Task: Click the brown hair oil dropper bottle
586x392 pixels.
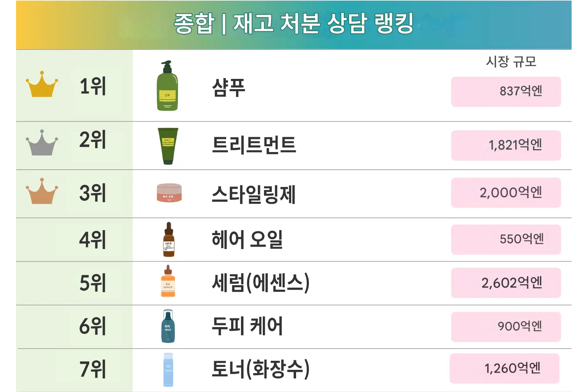Action: point(169,240)
